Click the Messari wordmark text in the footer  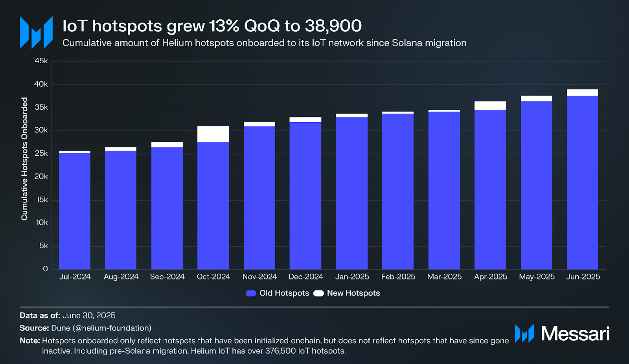575,334
